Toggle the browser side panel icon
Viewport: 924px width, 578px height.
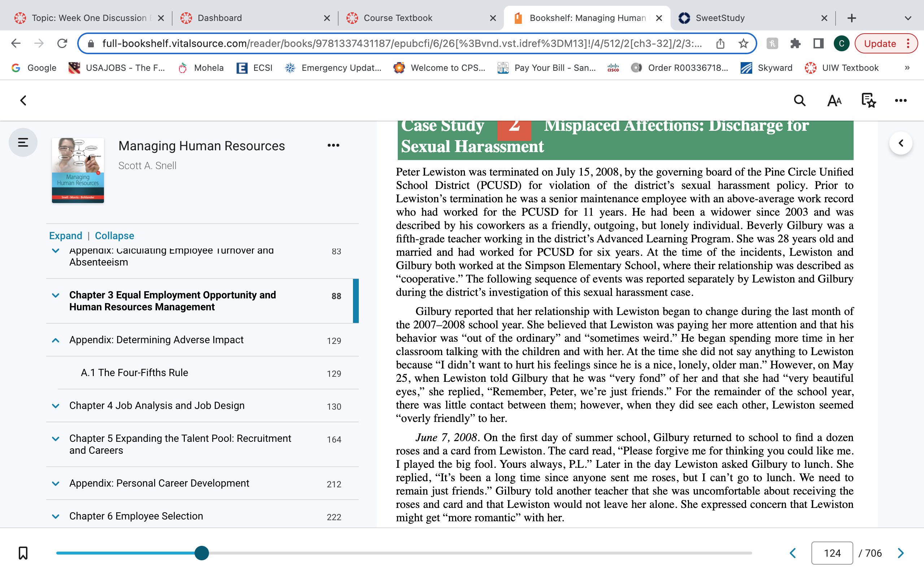pyautogui.click(x=818, y=44)
